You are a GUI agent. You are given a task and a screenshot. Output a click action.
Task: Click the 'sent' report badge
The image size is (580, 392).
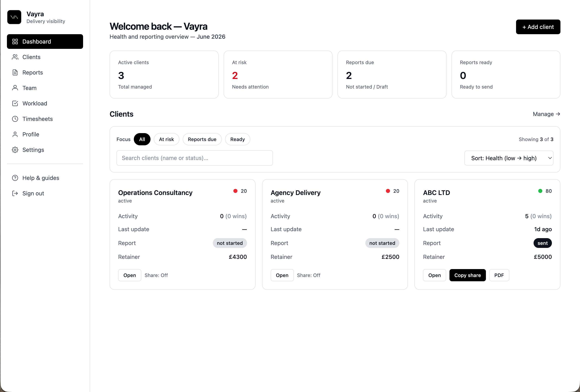[x=543, y=243]
